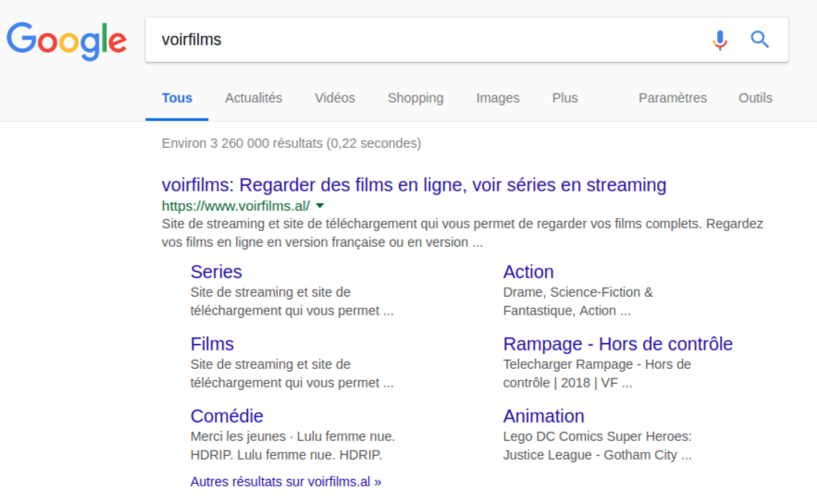The image size is (817, 504).
Task: Switch to the Actualités tab
Action: [254, 98]
